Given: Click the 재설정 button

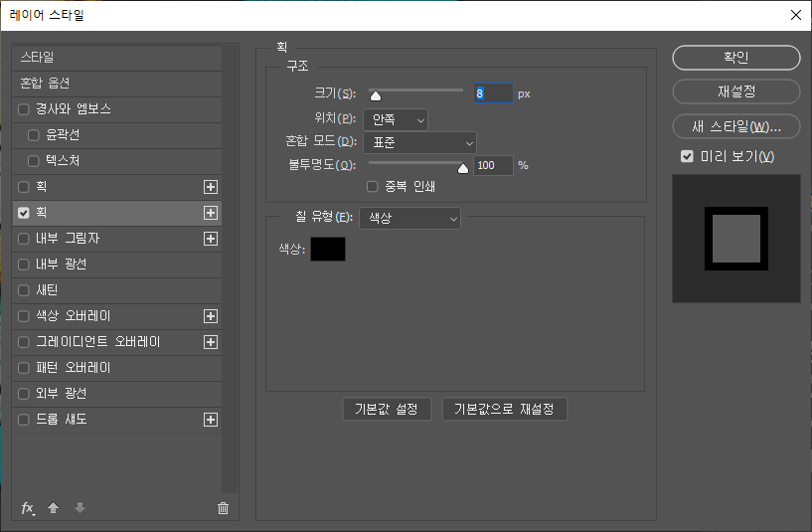Looking at the screenshot, I should 735,91.
